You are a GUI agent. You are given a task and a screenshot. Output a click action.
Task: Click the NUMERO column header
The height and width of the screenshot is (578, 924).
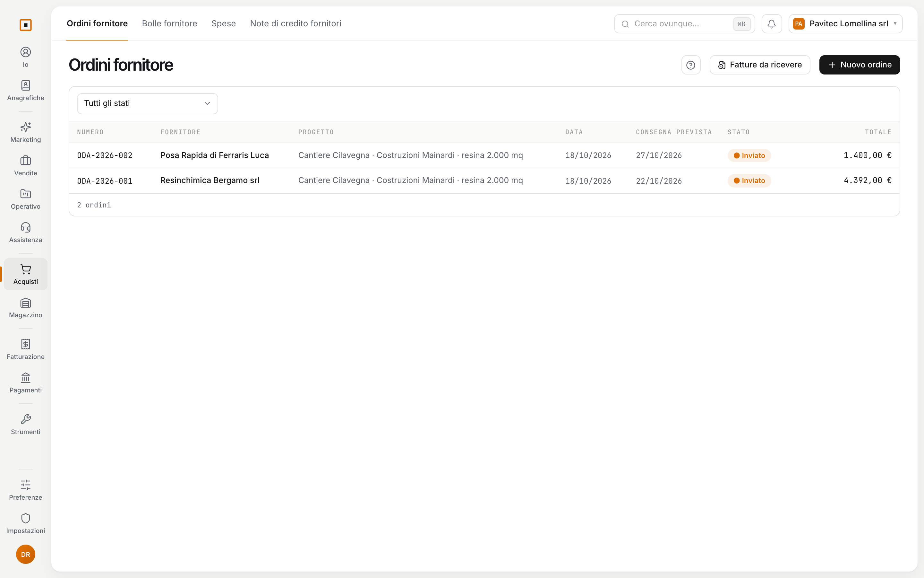(x=90, y=132)
